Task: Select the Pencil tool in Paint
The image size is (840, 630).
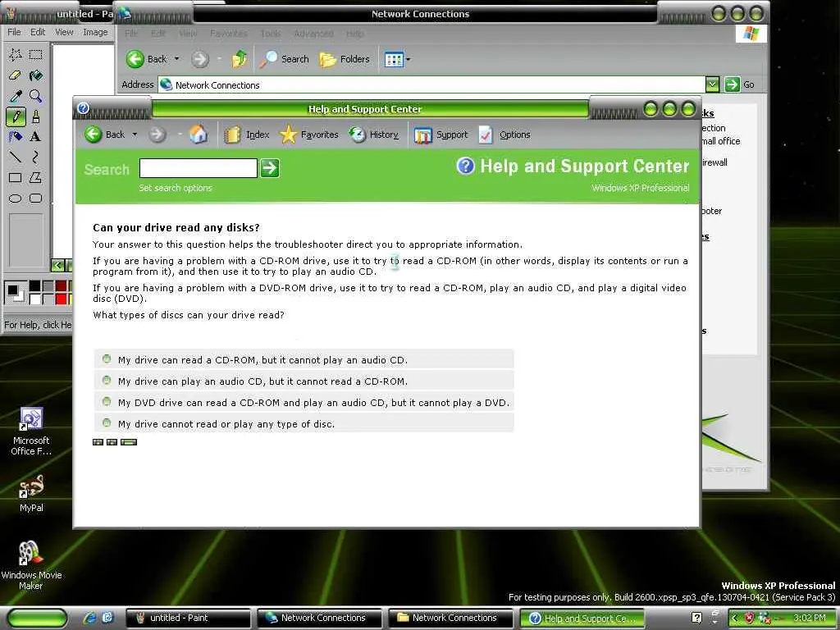Action: pyautogui.click(x=15, y=116)
